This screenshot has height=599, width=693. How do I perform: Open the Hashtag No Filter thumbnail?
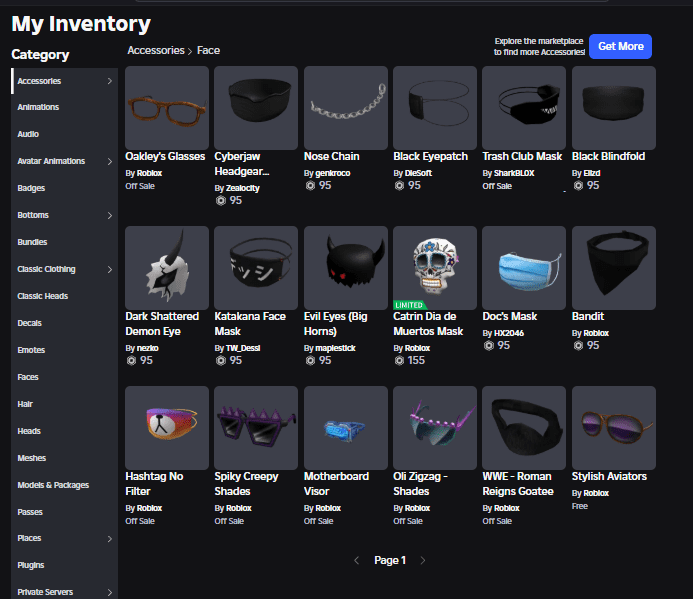167,428
